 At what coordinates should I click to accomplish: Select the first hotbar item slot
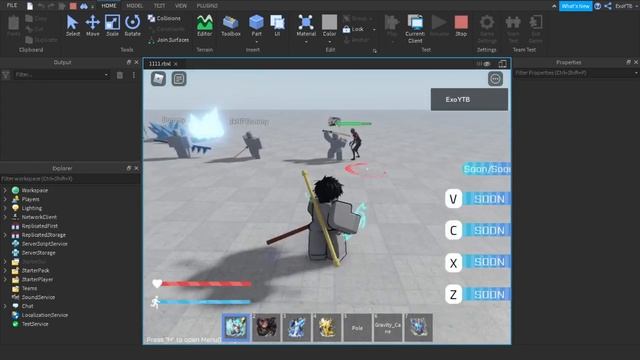click(236, 327)
